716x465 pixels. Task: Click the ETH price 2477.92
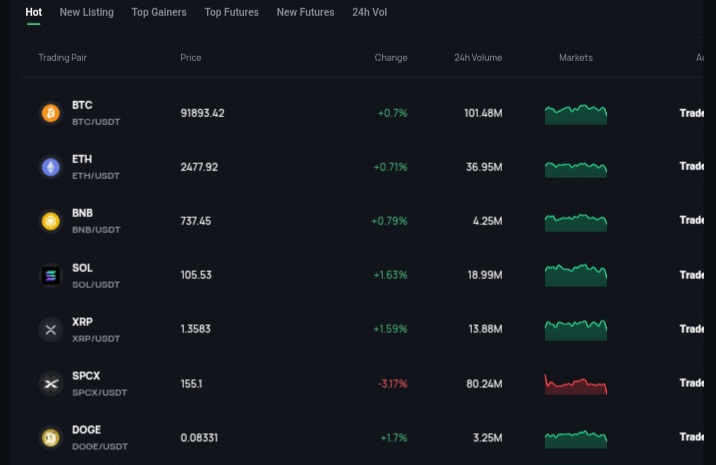199,167
